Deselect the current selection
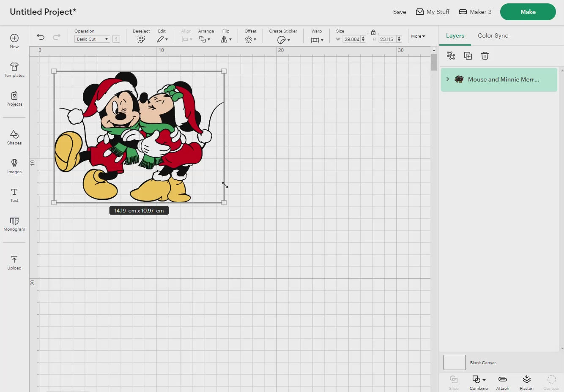The image size is (564, 392). [141, 39]
